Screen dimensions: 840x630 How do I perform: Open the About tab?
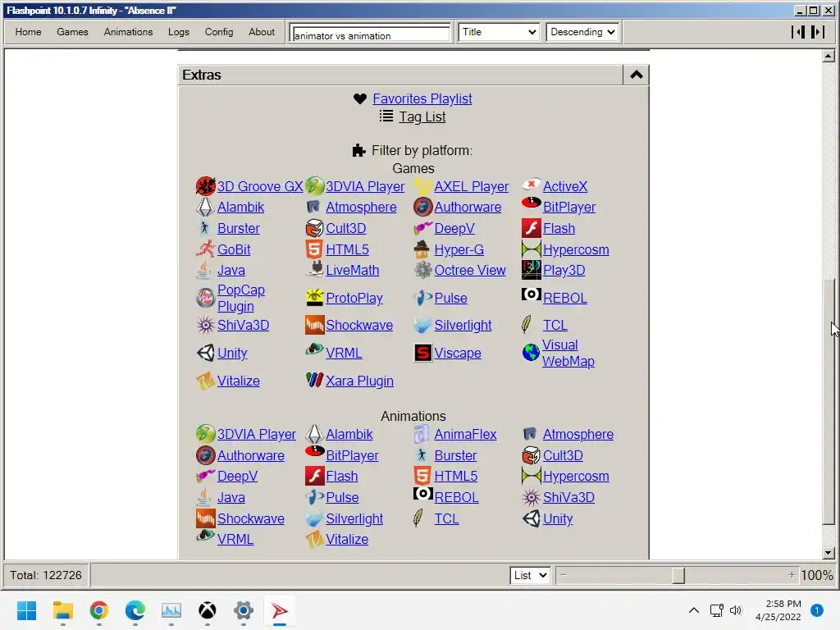pos(262,32)
